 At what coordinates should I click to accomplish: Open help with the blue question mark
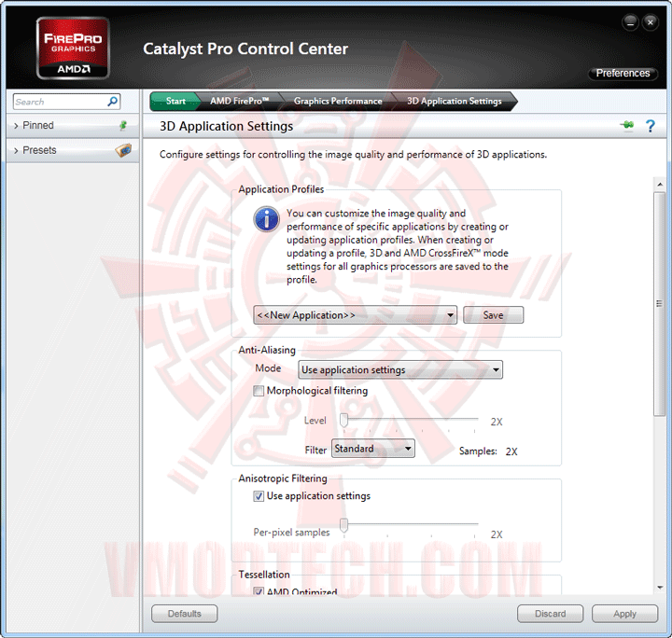[651, 126]
